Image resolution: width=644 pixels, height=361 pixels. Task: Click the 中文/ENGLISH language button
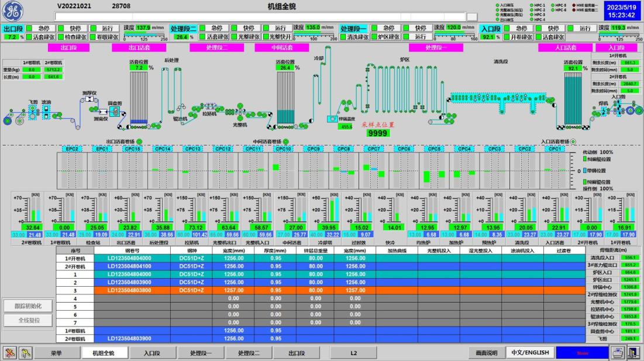[530, 353]
